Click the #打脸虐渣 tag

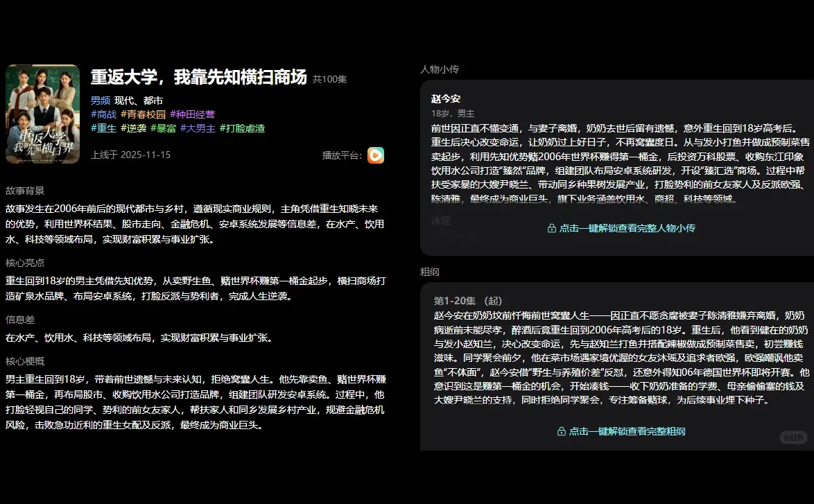[243, 128]
